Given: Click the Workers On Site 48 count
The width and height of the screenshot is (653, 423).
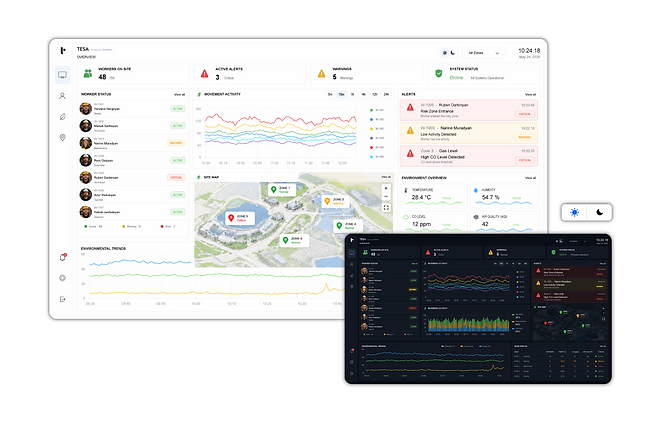Looking at the screenshot, I should coord(102,77).
